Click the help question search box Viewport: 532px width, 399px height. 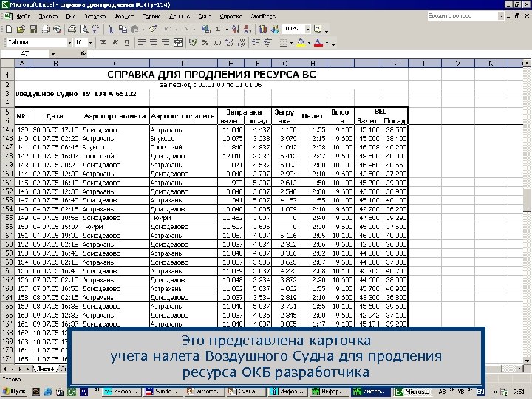coord(463,16)
